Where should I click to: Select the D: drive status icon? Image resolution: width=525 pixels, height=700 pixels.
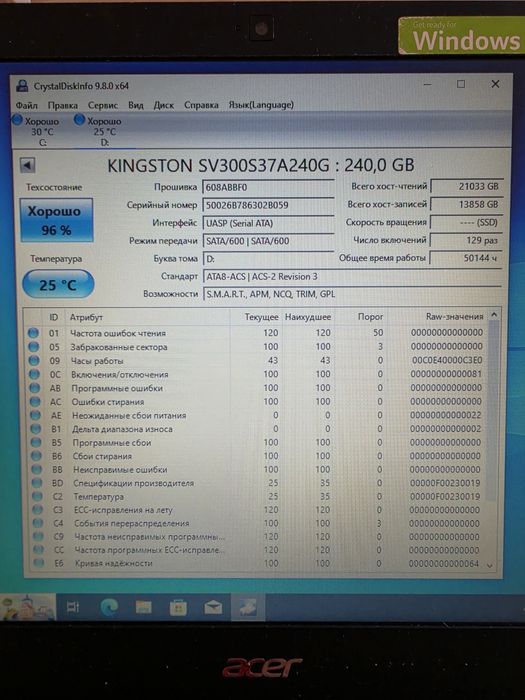coord(79,120)
